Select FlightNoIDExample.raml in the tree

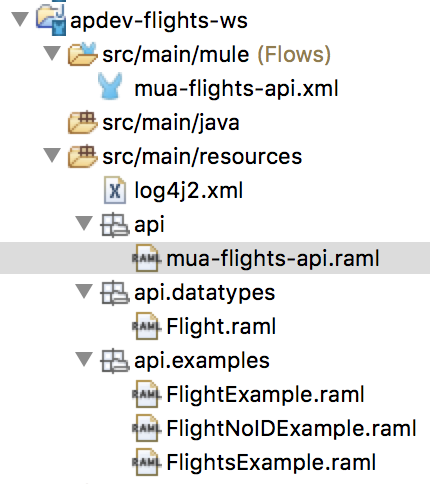coord(291,428)
